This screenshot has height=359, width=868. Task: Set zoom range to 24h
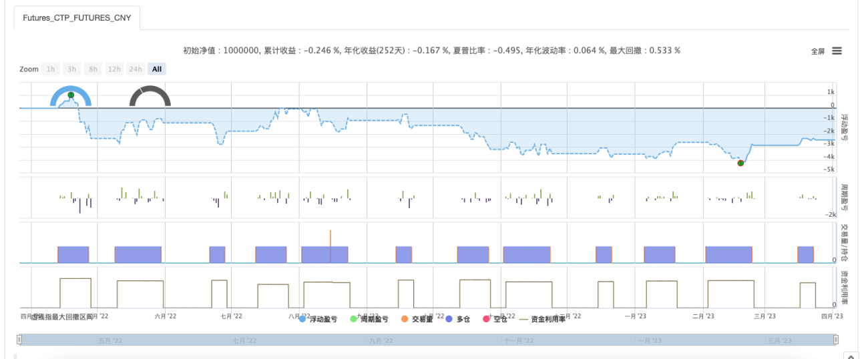[136, 69]
